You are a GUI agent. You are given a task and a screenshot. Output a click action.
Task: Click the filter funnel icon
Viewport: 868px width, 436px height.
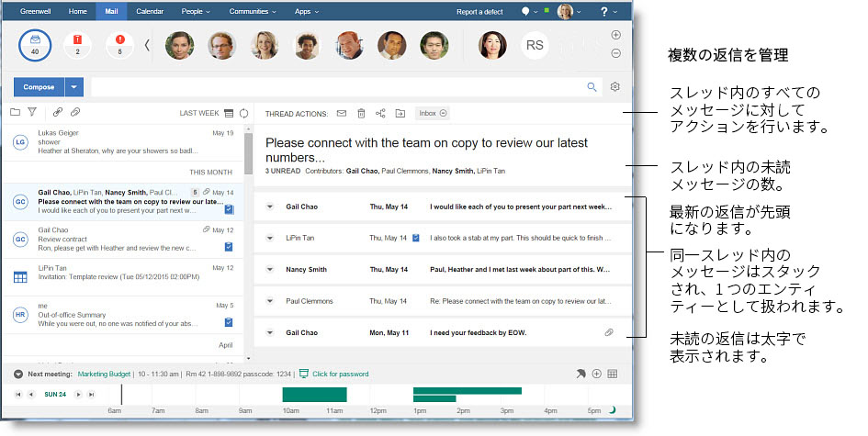point(32,112)
